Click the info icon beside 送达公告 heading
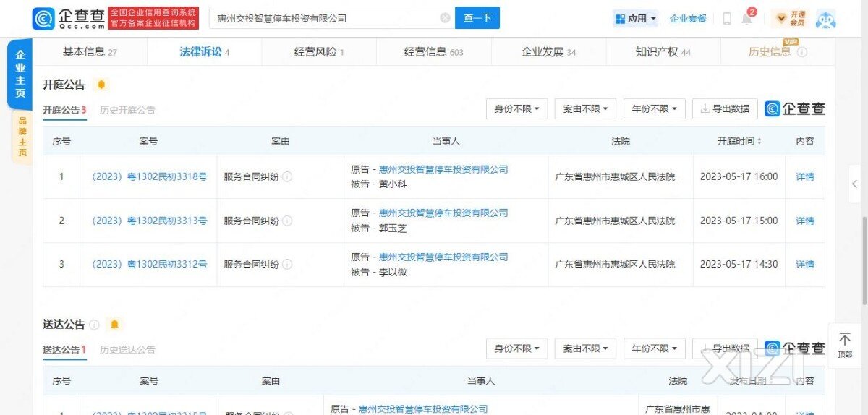The height and width of the screenshot is (415, 868). pos(93,325)
